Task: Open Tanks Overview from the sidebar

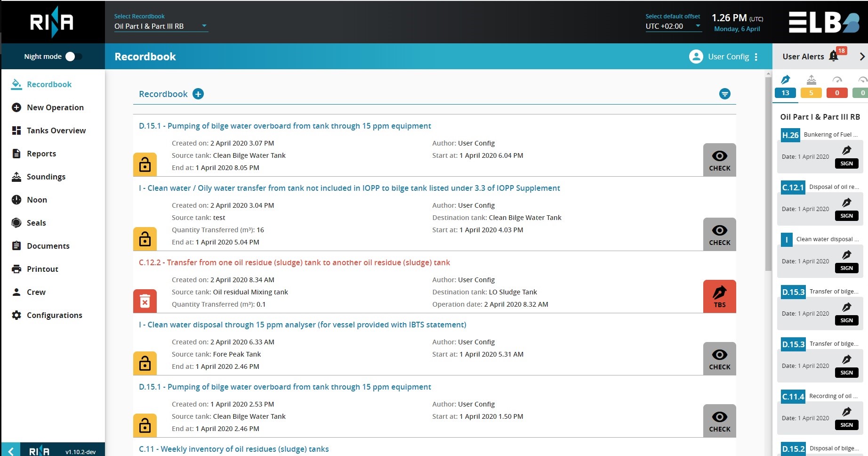Action: tap(56, 130)
